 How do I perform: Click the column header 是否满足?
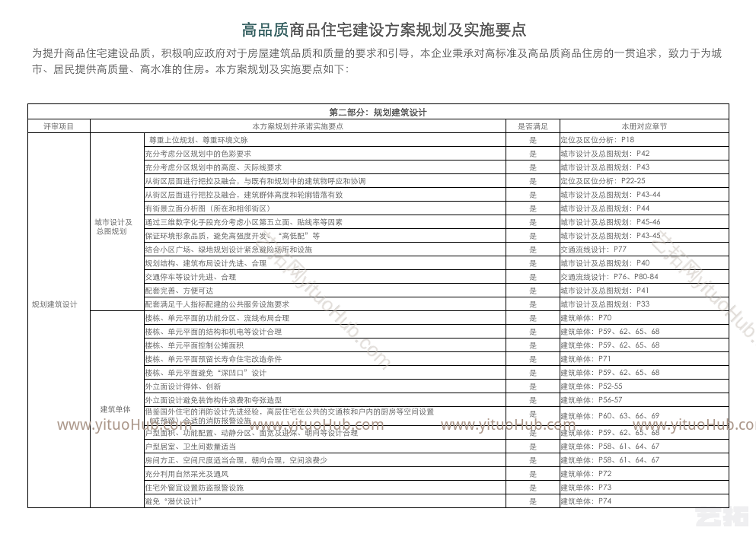coord(533,126)
